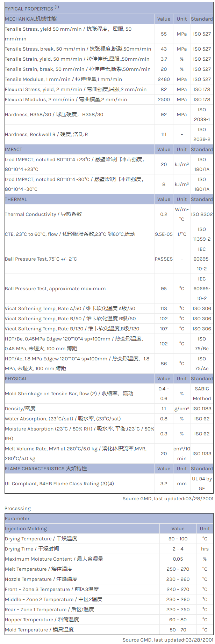Click the Injection Molding header cell
215x644 pixels.
(x=26, y=529)
